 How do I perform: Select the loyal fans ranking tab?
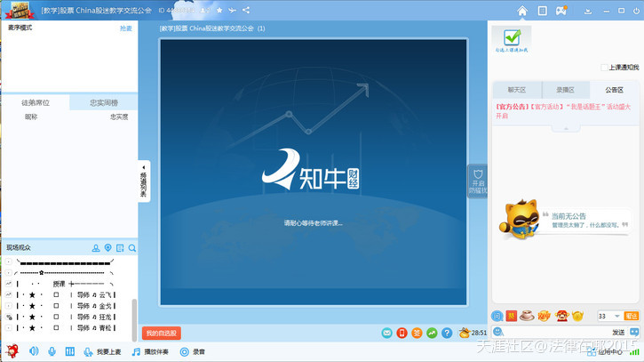[x=104, y=103]
